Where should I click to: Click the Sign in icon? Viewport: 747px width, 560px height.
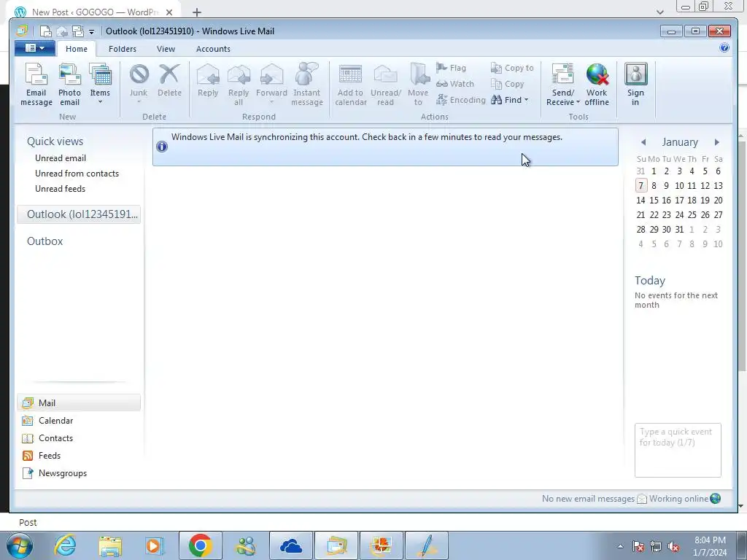[635, 85]
